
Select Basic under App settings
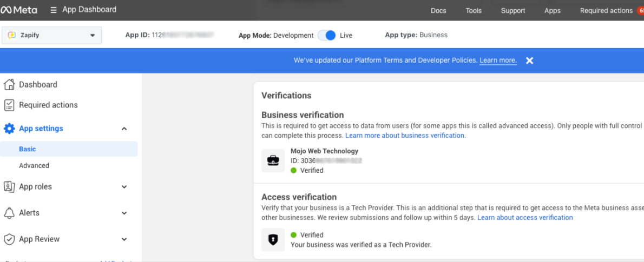(28, 149)
